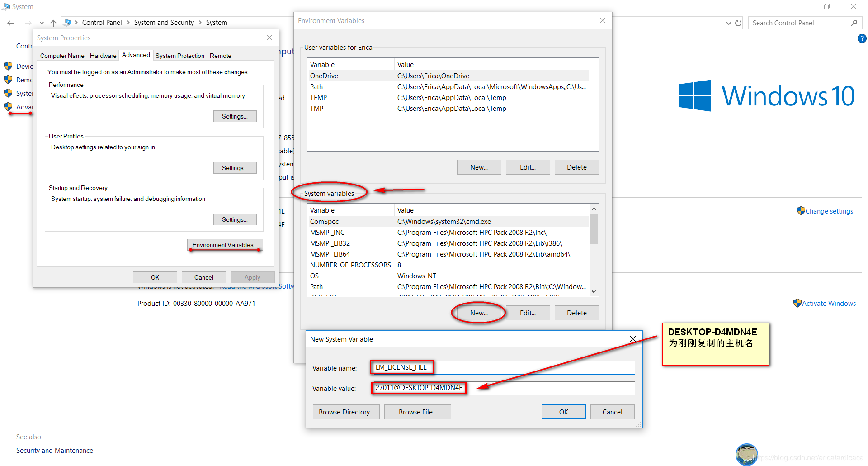This screenshot has height=466, width=868.
Task: Click the search magnifier icon
Action: coord(854,23)
